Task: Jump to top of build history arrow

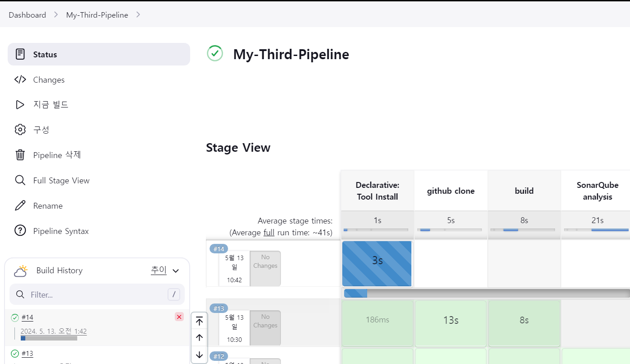Action: point(199,322)
